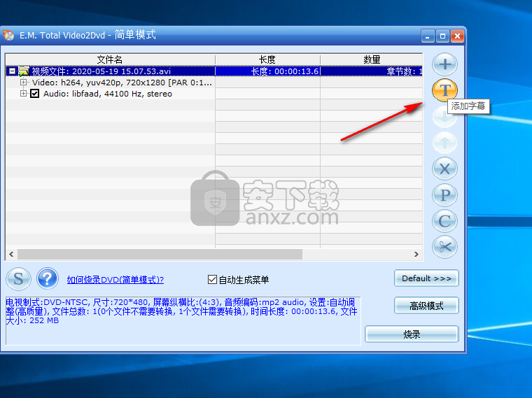Image resolution: width=532 pixels, height=398 pixels.
Task: Expand the Audio libfaad stream node
Action: 23,93
